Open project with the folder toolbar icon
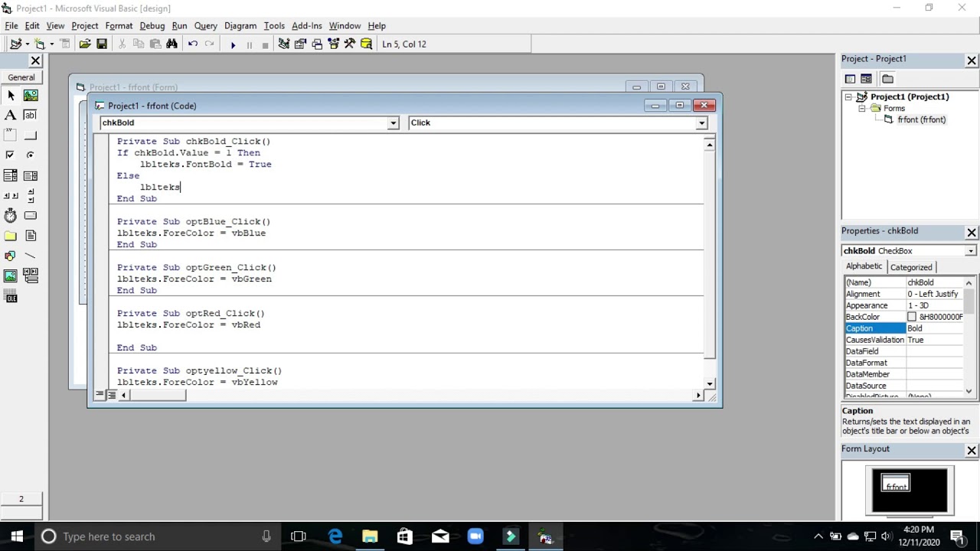Image resolution: width=980 pixels, height=551 pixels. (x=85, y=44)
